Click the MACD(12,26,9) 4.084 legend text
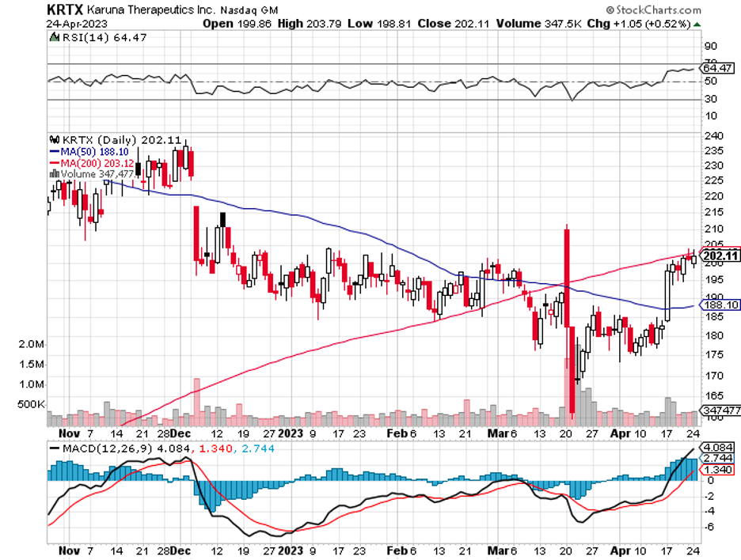741x560 pixels. point(127,448)
